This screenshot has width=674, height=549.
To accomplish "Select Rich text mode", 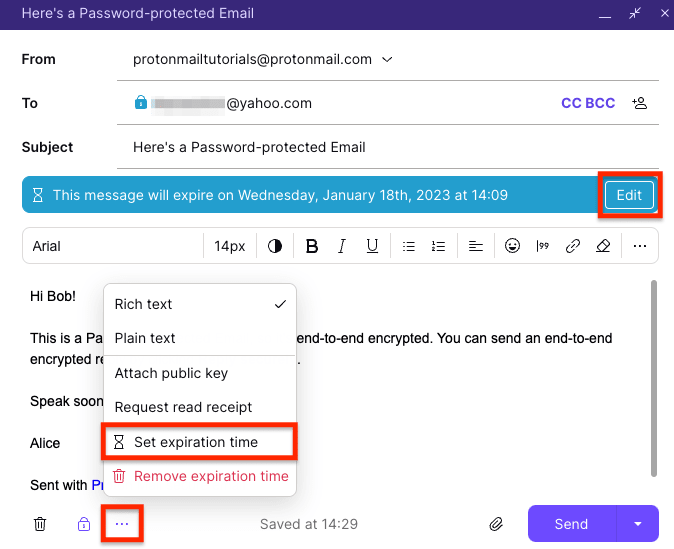I will (200, 304).
